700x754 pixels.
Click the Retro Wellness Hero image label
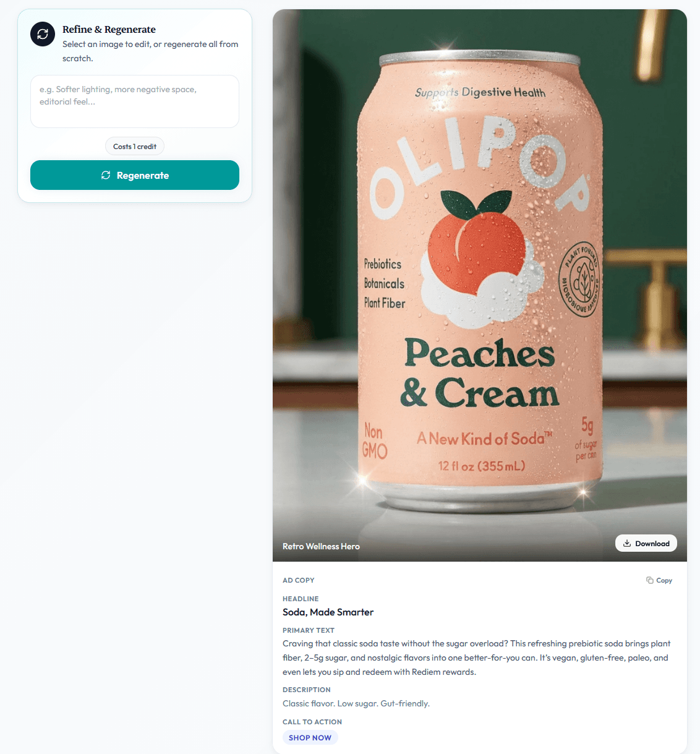pos(321,546)
